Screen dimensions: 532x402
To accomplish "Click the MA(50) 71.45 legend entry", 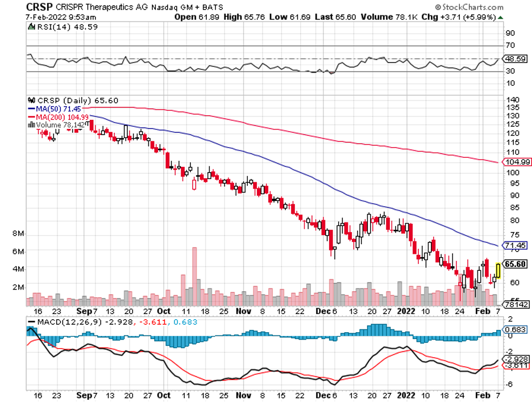I will pos(55,109).
